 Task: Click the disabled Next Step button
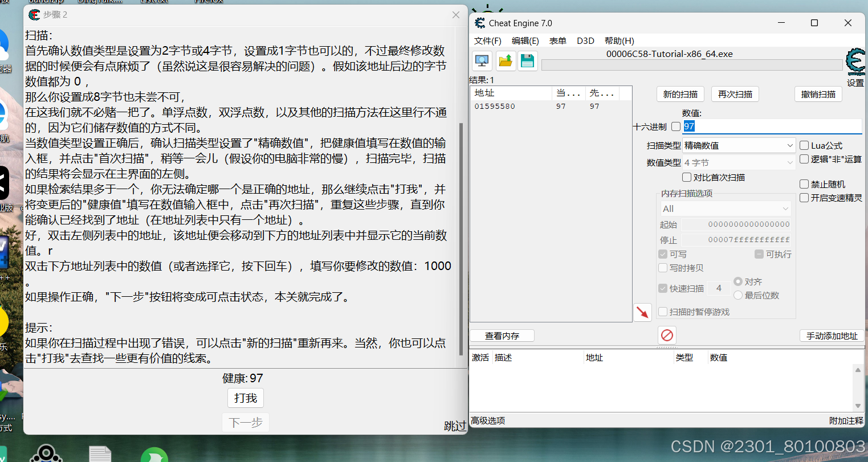[x=246, y=423]
